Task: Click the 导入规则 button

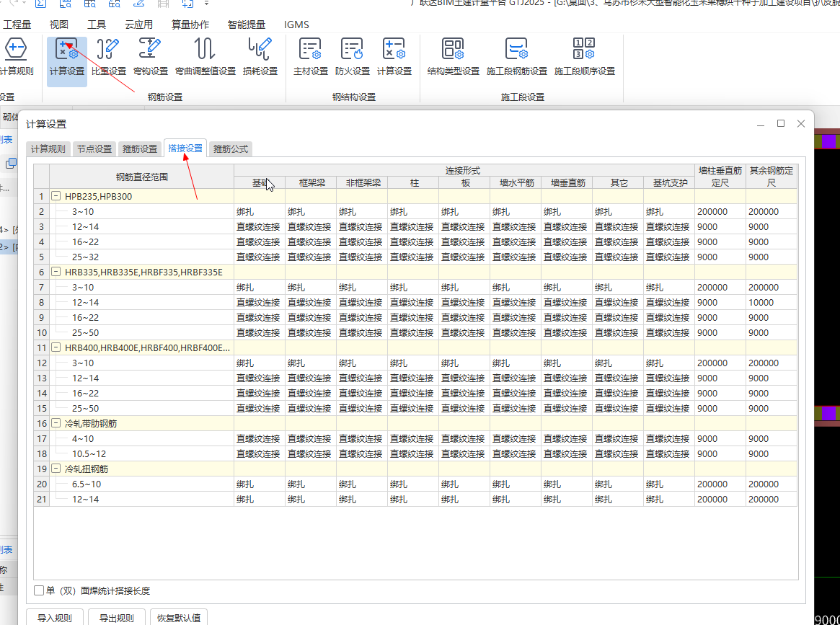Action: pyautogui.click(x=55, y=618)
